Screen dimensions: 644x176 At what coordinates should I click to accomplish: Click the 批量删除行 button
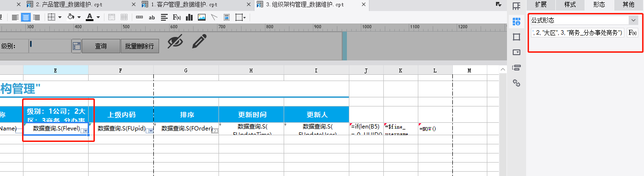(139, 46)
